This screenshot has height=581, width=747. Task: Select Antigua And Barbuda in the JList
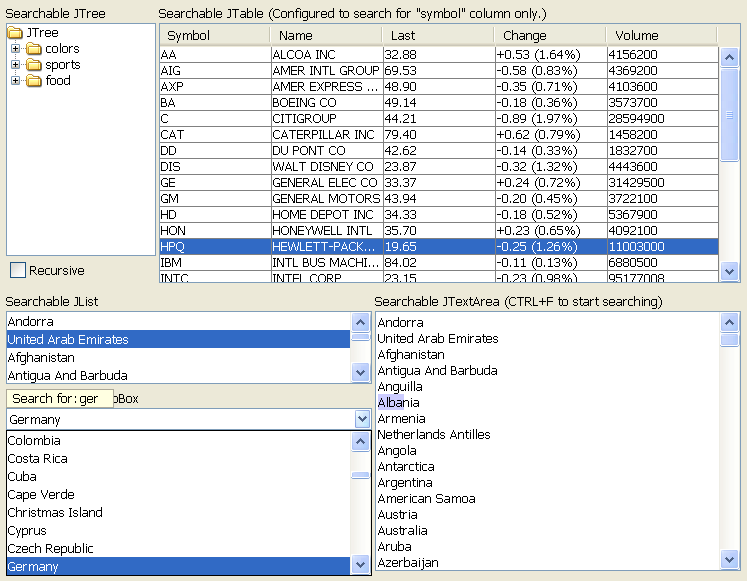coord(179,375)
